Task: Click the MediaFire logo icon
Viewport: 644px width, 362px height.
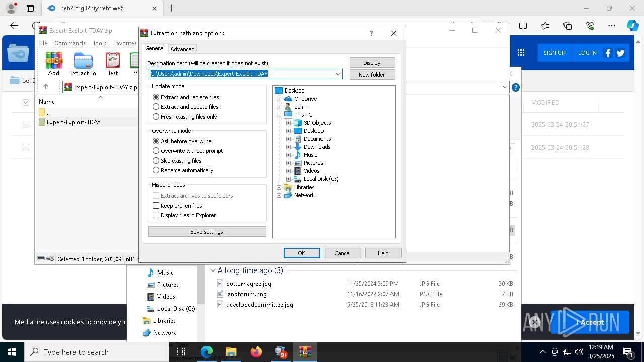Action: [x=19, y=53]
